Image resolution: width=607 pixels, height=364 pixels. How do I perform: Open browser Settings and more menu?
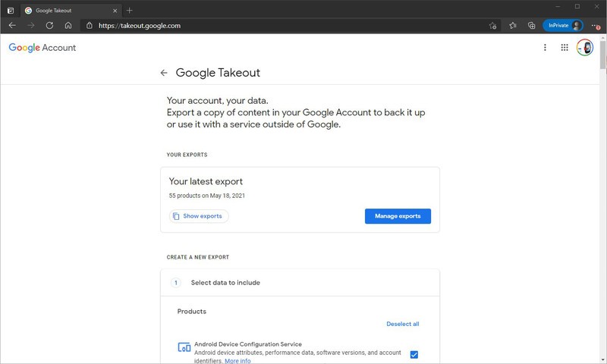596,26
